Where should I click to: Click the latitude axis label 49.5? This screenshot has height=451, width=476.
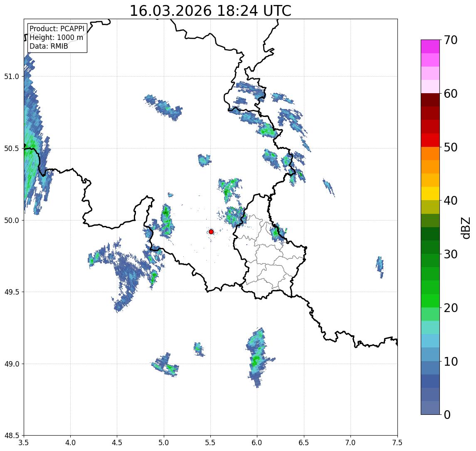(x=12, y=292)
